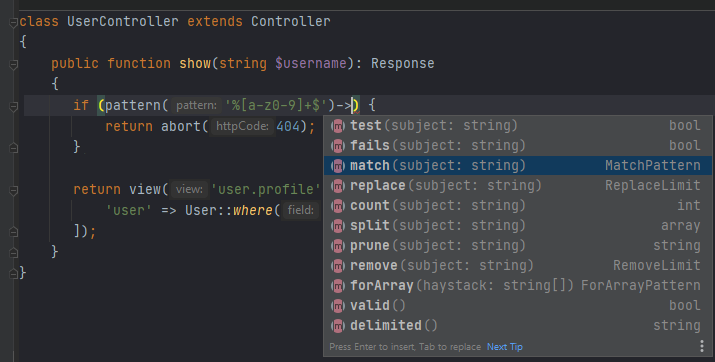Click fold end marker after if block's closing brace
The height and width of the screenshot is (362, 715).
pyautogui.click(x=14, y=148)
